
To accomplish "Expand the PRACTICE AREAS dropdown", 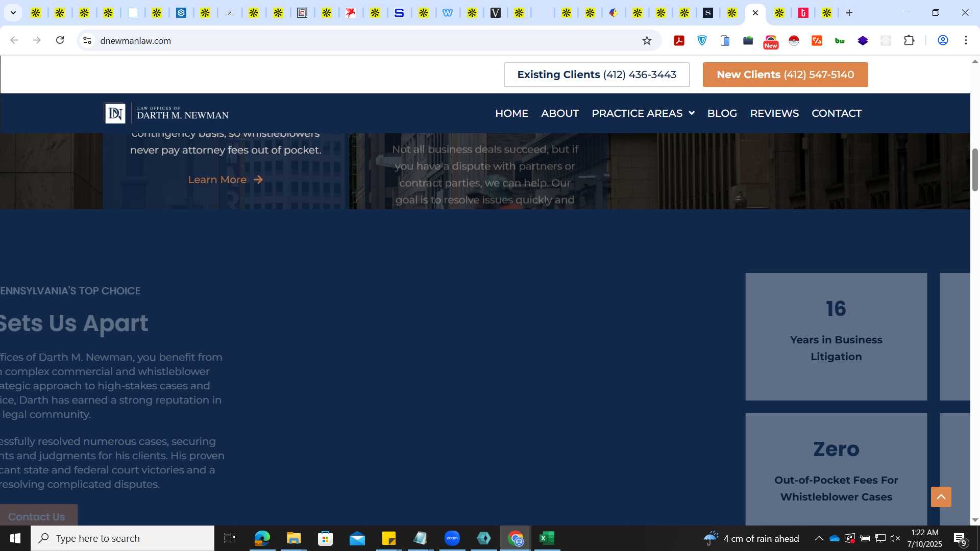I will tap(643, 113).
